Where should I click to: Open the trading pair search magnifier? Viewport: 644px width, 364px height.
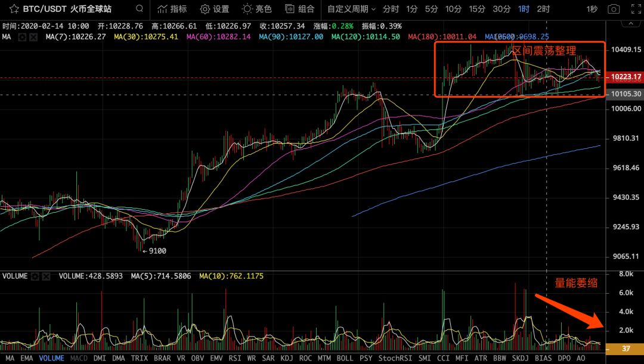click(x=140, y=8)
